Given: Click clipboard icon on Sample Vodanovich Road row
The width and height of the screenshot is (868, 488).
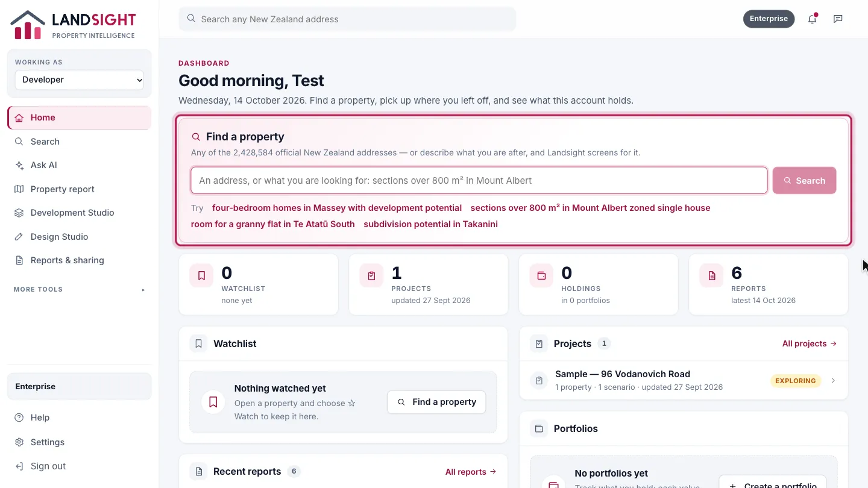Looking at the screenshot, I should 539,381.
